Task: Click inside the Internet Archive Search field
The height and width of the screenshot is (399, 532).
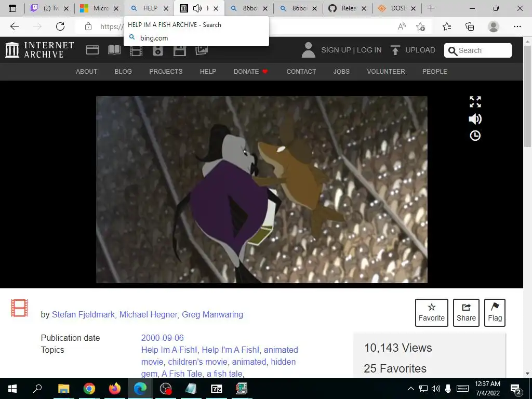Action: [478, 50]
